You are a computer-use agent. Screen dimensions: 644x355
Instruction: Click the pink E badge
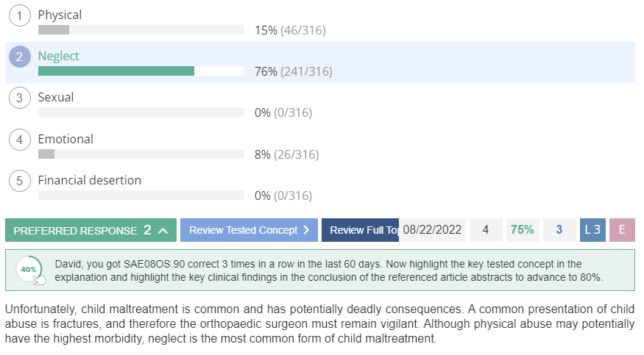[622, 230]
